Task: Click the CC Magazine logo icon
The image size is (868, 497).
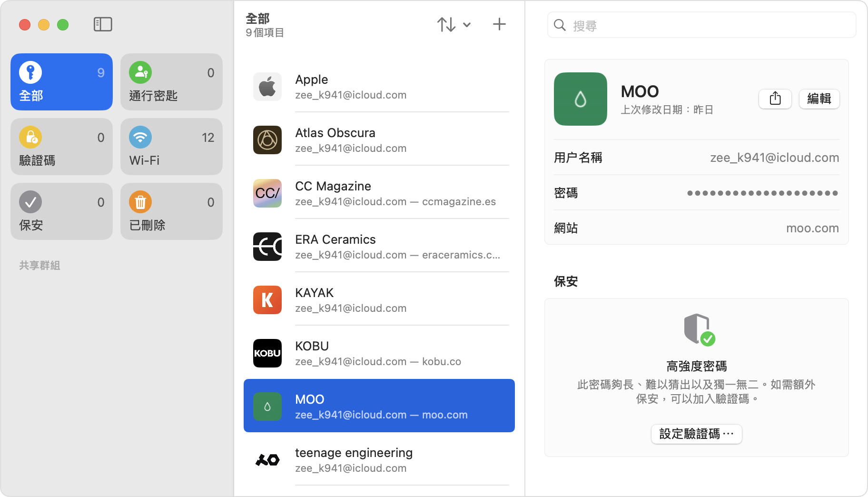Action: click(x=267, y=193)
